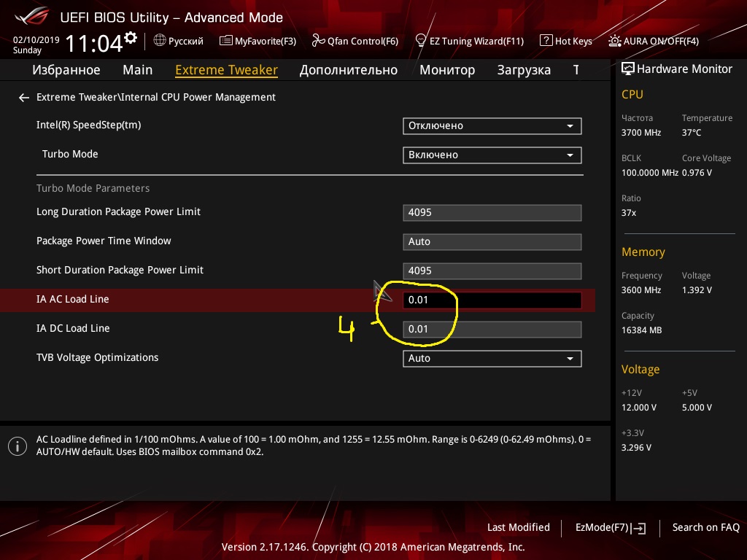Click the AURA light icon
This screenshot has width=747, height=560.
point(614,41)
